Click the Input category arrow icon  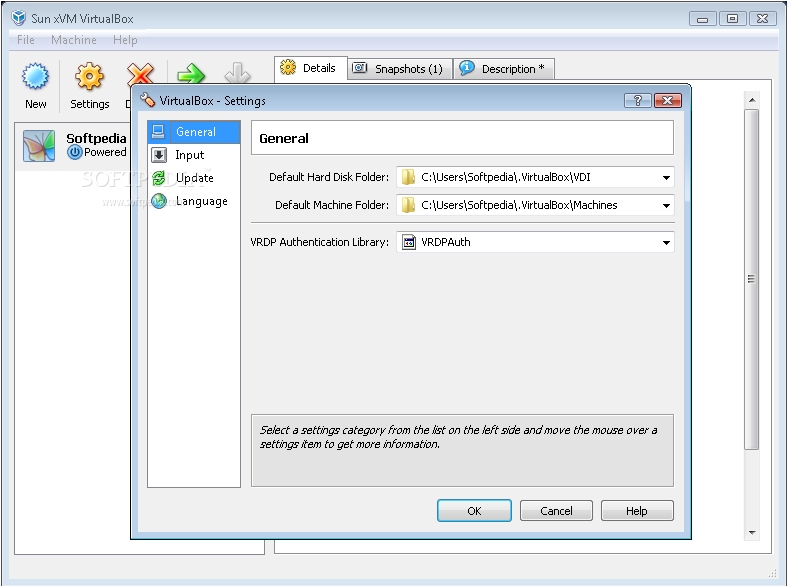[159, 155]
